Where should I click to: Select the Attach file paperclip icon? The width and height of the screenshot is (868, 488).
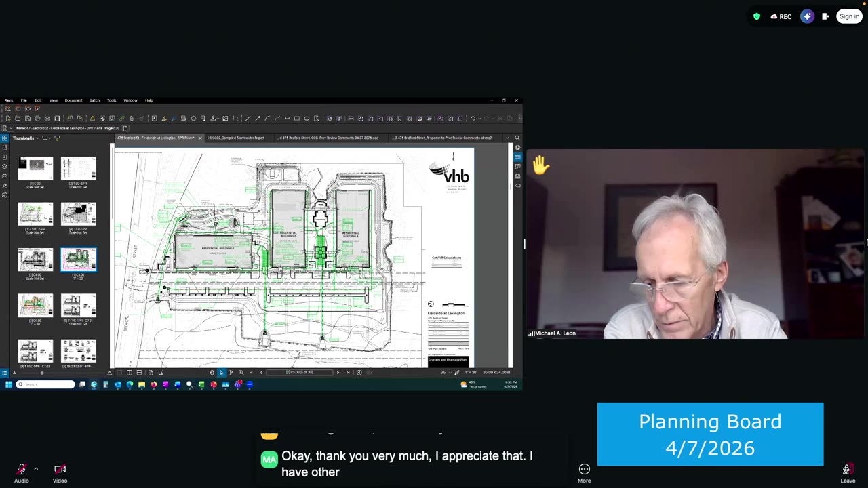[132, 119]
